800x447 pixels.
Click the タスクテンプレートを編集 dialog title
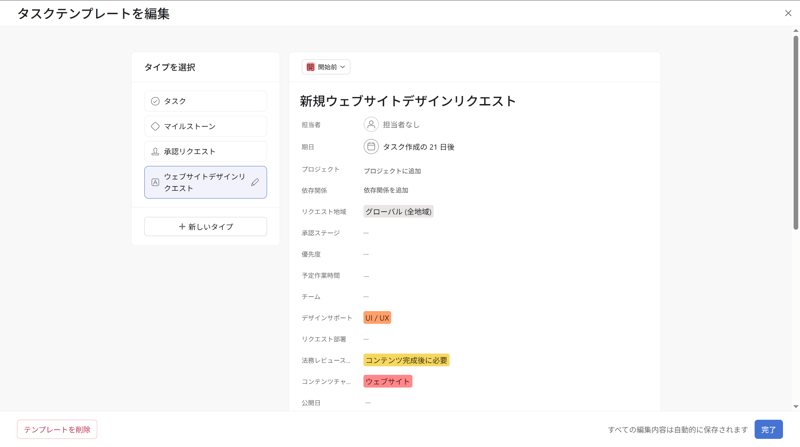pyautogui.click(x=93, y=14)
